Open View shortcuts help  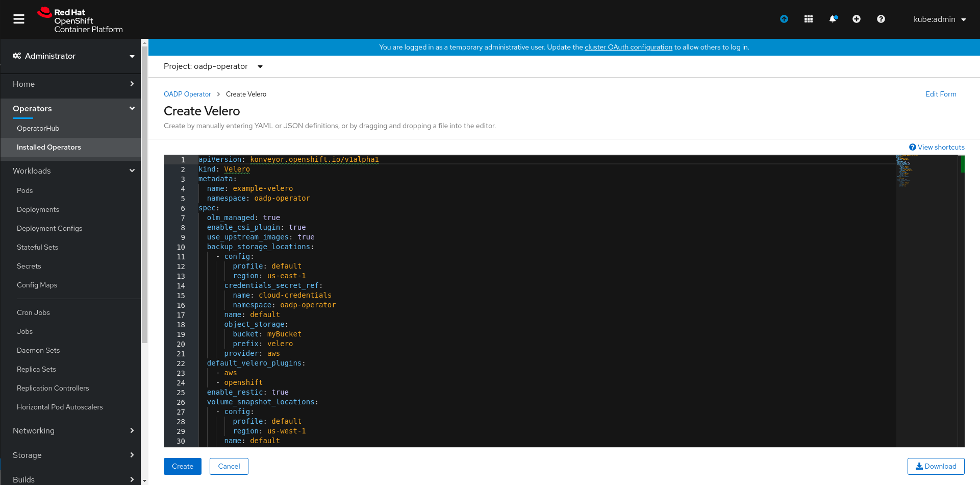tap(937, 148)
